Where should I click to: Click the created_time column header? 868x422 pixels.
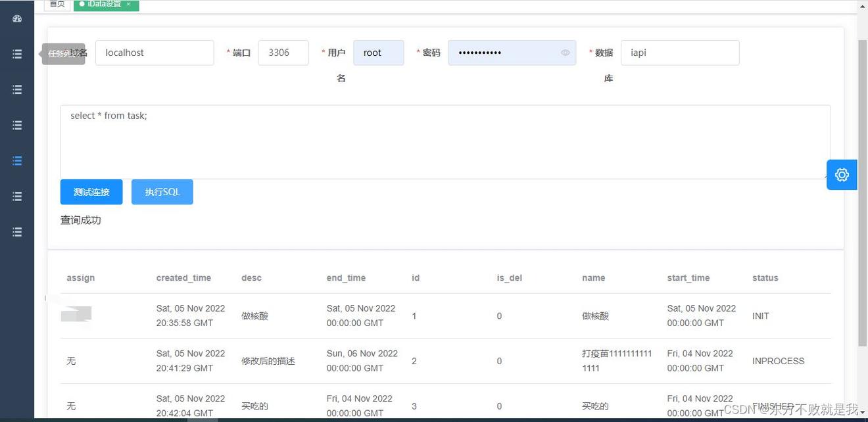[183, 278]
